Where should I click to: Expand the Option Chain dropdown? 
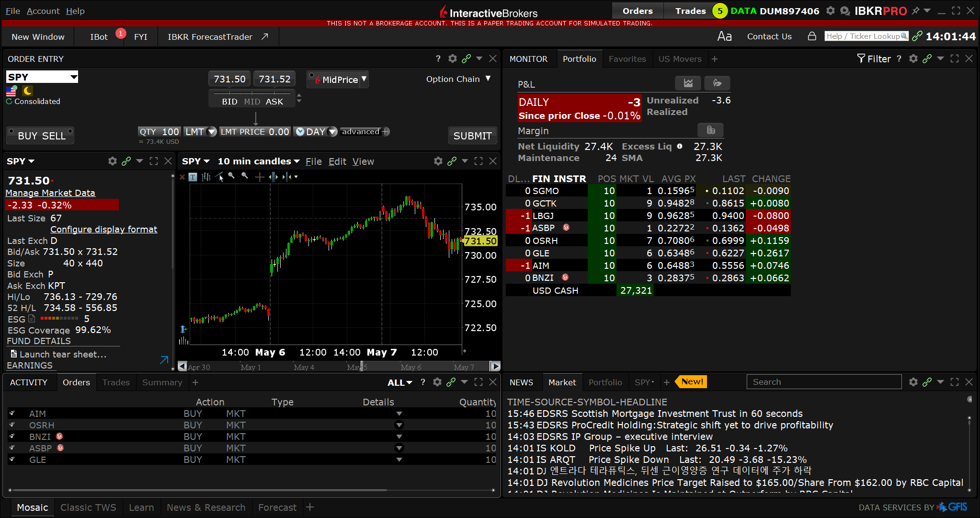pos(488,79)
